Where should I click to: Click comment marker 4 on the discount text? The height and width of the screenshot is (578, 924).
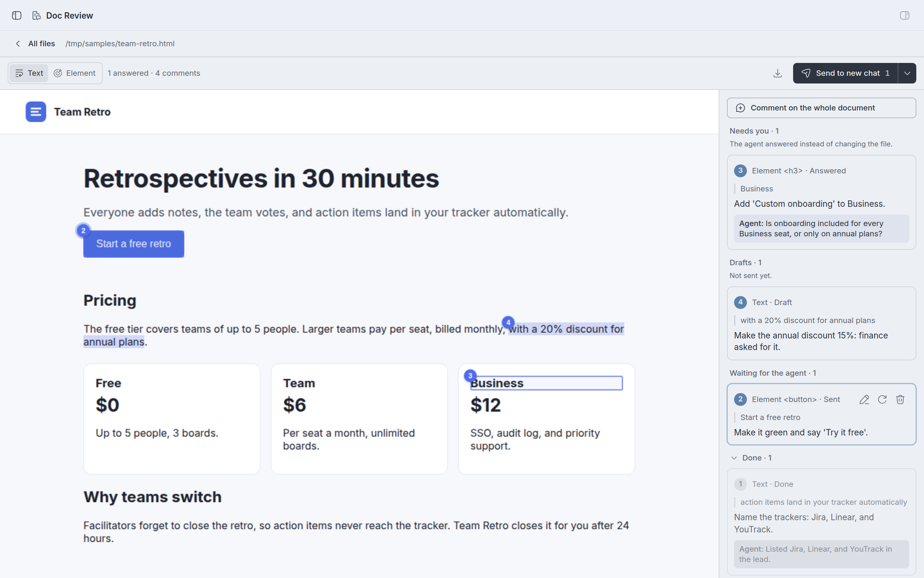coord(508,322)
